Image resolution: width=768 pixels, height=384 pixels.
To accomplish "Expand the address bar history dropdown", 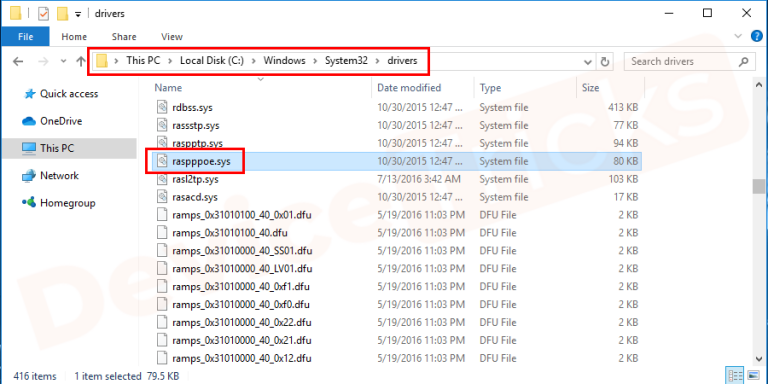I will 588,62.
